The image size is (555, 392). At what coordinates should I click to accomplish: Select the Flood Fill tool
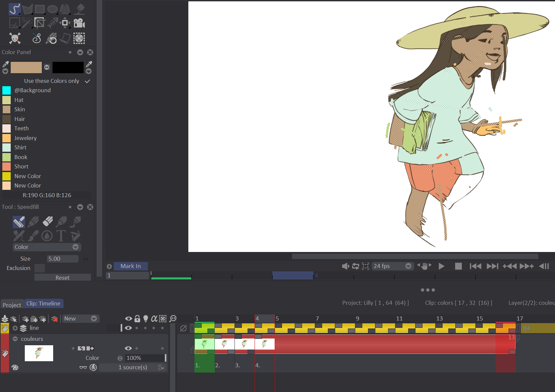(79, 9)
